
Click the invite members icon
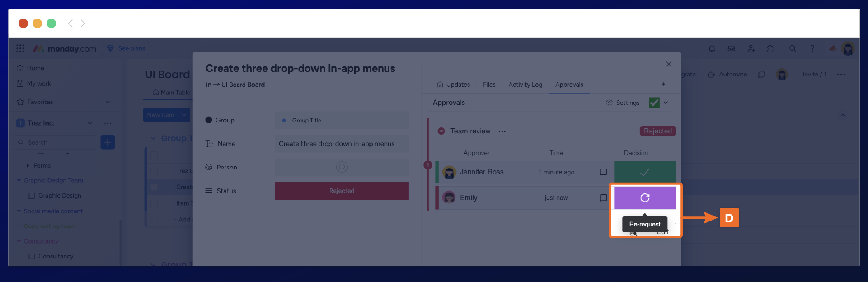coord(751,49)
